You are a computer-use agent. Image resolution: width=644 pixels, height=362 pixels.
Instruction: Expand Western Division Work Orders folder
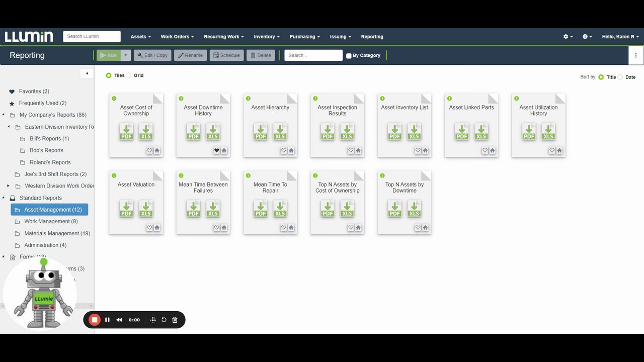click(x=9, y=186)
